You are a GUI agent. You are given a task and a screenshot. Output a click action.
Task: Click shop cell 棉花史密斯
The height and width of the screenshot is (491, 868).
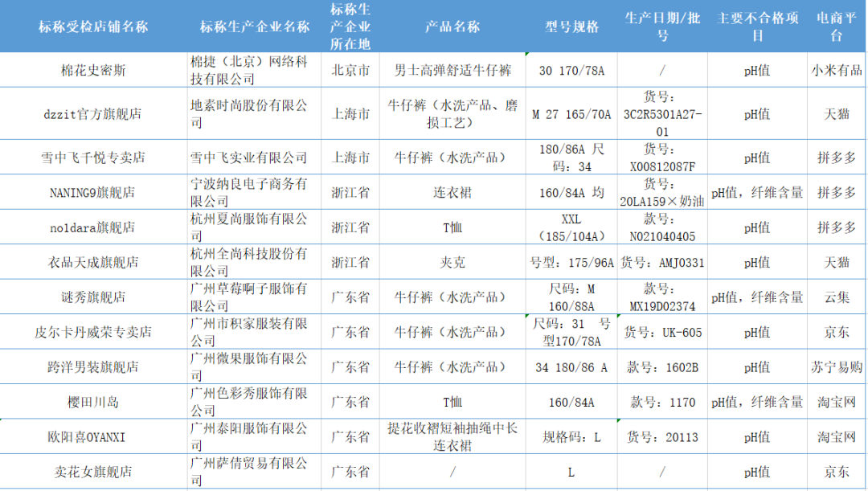point(93,70)
